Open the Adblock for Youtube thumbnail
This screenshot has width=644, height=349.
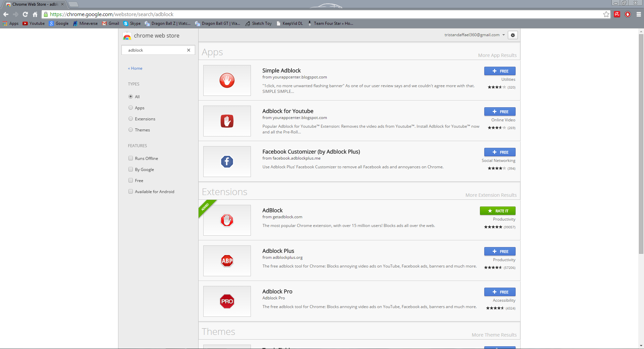[227, 121]
